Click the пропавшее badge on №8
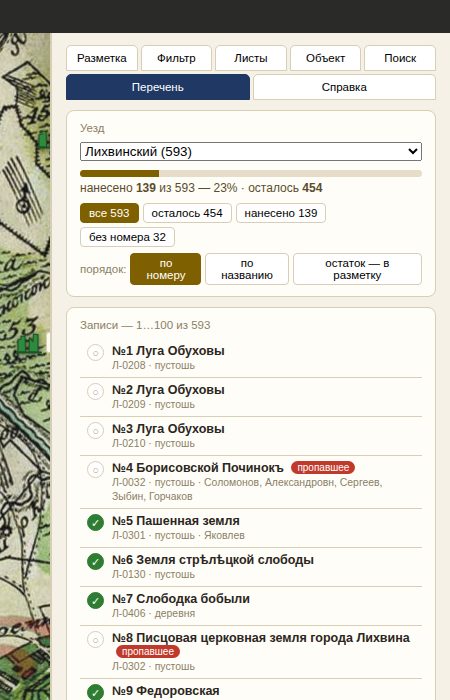Image resolution: width=450 pixels, height=700 pixels. point(148,652)
